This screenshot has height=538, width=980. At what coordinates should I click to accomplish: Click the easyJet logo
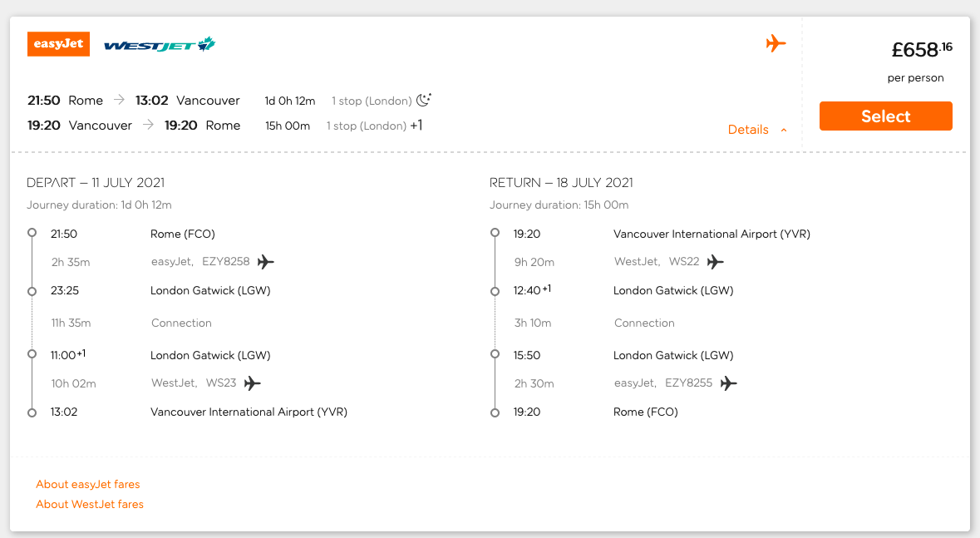point(58,44)
